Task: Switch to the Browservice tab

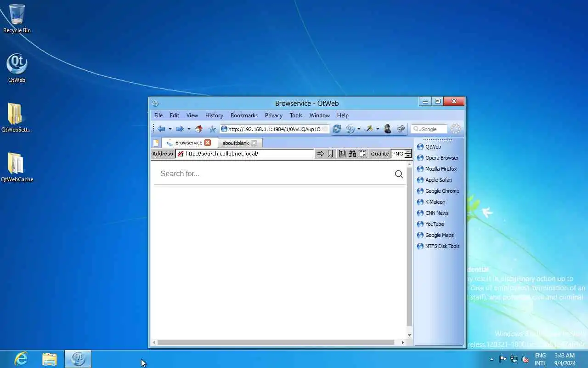Action: pos(188,143)
